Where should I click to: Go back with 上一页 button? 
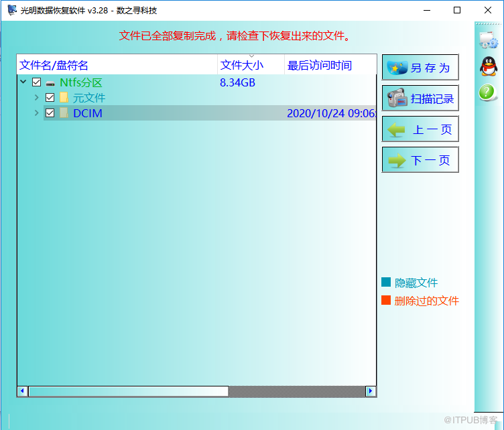click(420, 129)
